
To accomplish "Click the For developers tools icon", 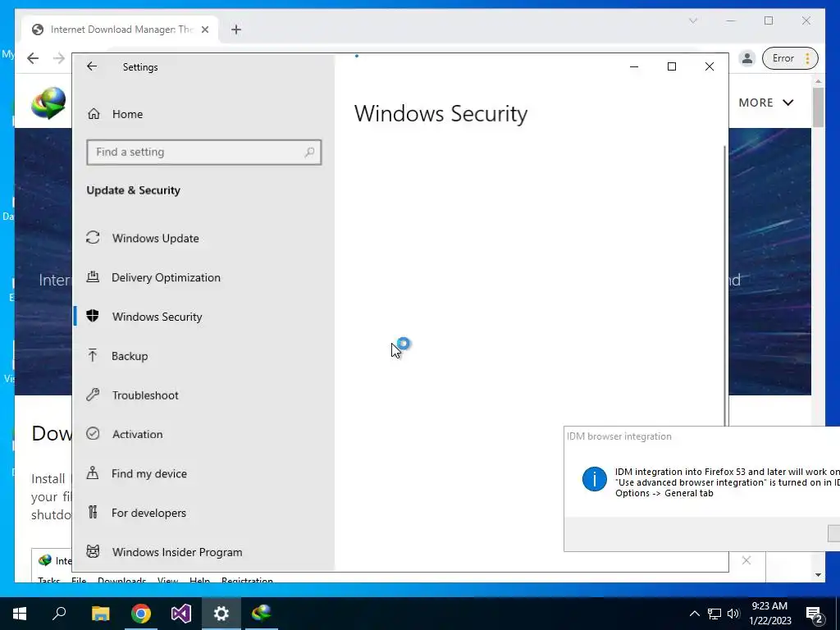I will tap(93, 512).
